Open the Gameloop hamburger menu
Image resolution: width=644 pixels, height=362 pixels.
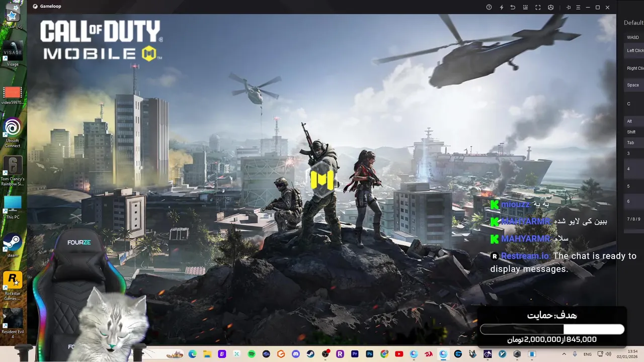pos(578,7)
